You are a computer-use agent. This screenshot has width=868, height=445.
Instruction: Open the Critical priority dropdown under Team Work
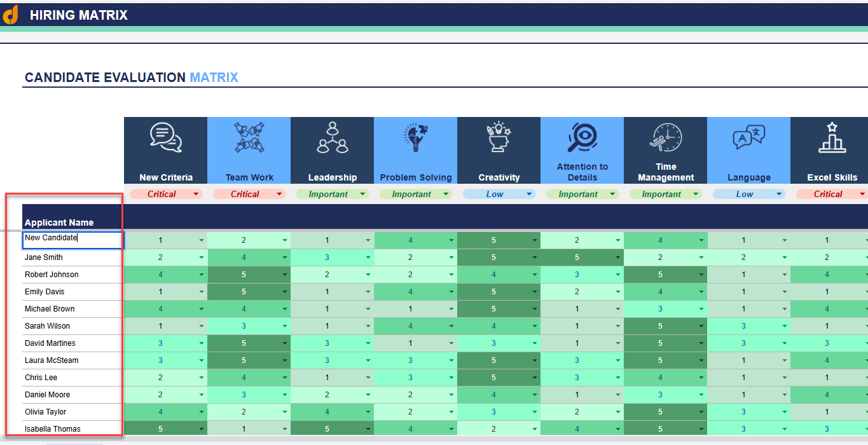coord(249,194)
